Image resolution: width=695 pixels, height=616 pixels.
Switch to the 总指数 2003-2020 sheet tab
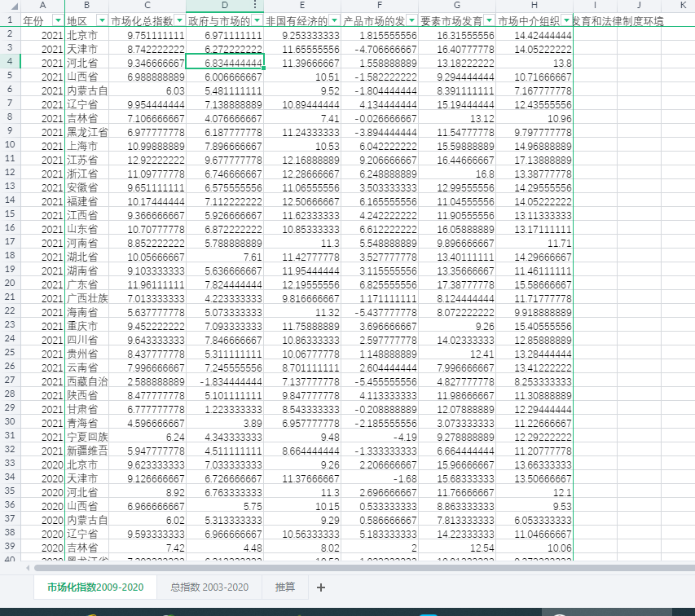point(209,587)
